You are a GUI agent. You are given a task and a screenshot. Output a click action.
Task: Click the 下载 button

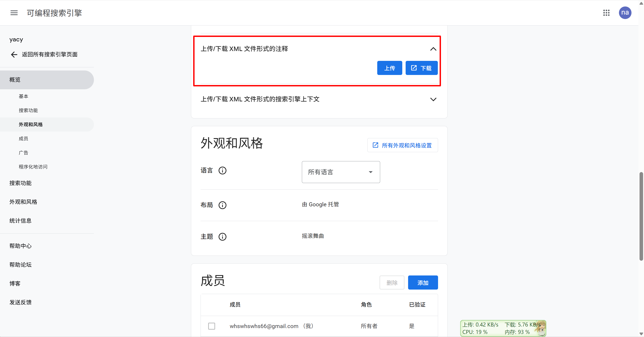pyautogui.click(x=421, y=68)
